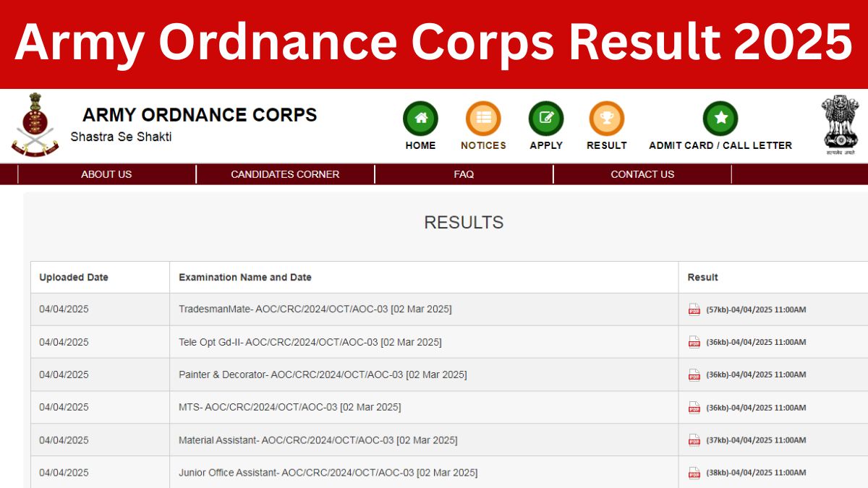Download the Tele Opt Gd-II (36kb) result link
868x488 pixels.
756,342
